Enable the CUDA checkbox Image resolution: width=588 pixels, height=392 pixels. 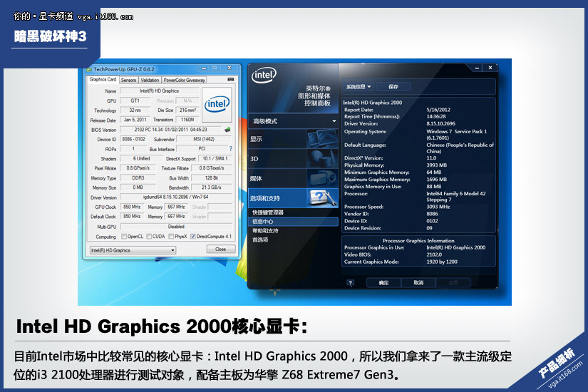click(149, 237)
